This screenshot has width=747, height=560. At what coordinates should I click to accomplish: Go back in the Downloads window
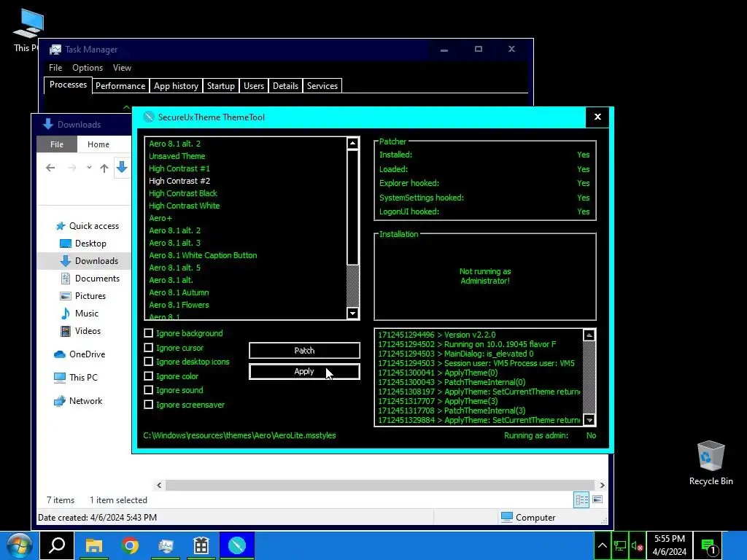tap(50, 168)
